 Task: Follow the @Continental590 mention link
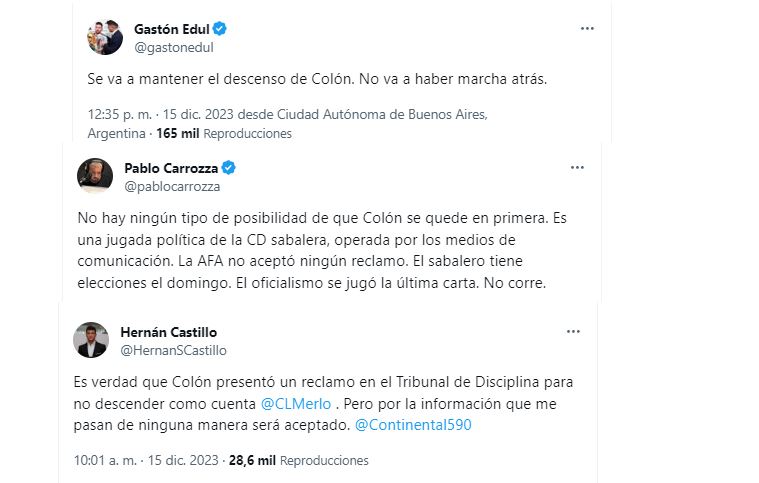pyautogui.click(x=413, y=425)
